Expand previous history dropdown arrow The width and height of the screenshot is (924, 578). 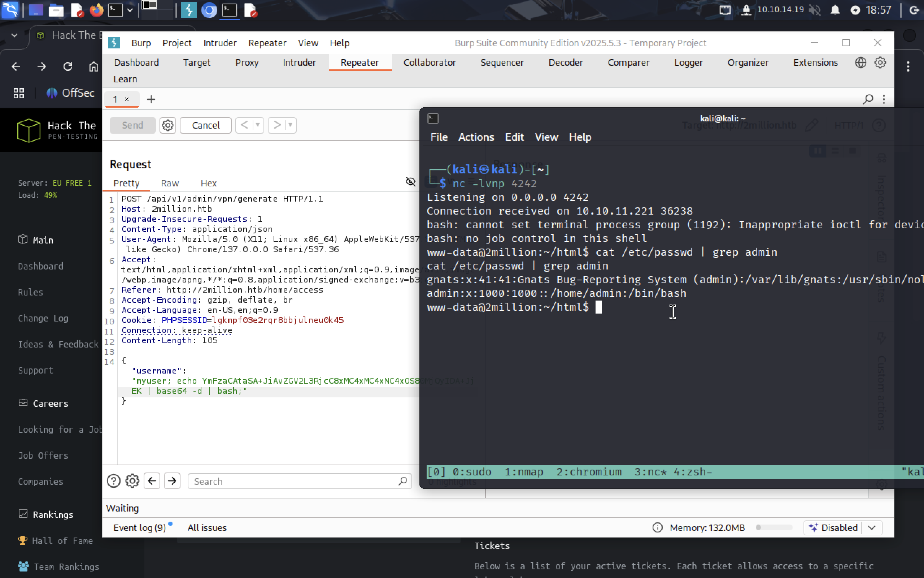[x=258, y=125]
